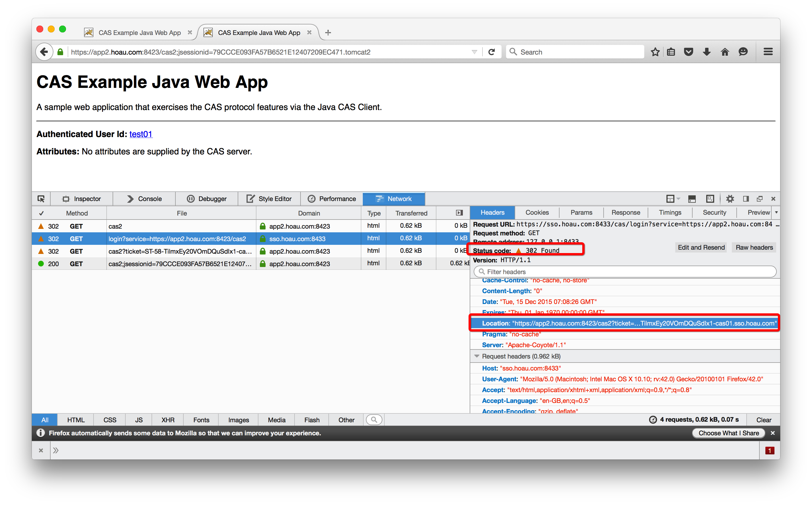Screen dimensions: 812x505
Task: Click the Raw headers button
Action: click(x=754, y=247)
